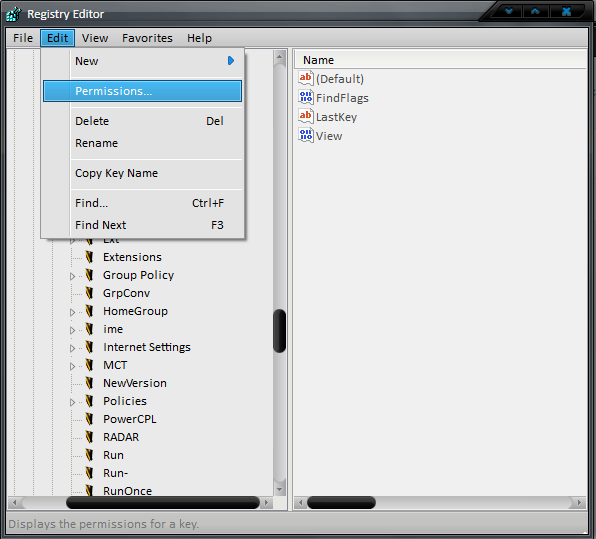
Task: Choose Permissions... from the Edit menu
Action: (142, 91)
